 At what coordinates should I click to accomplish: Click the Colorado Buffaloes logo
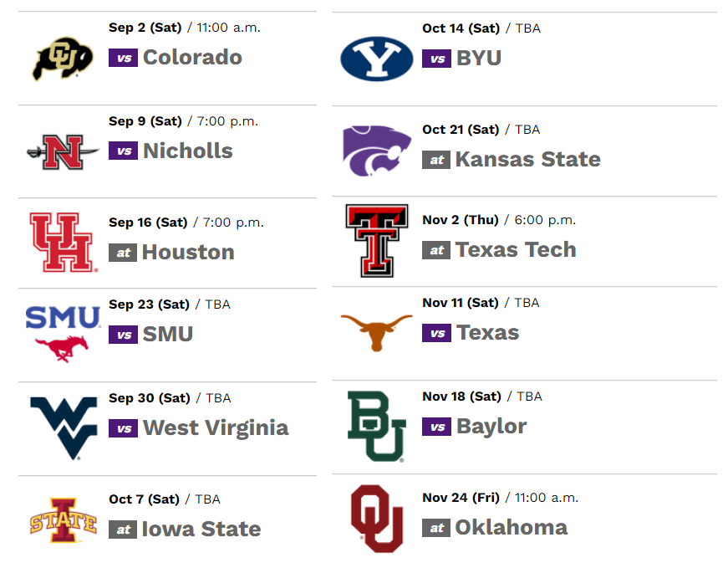coord(63,59)
